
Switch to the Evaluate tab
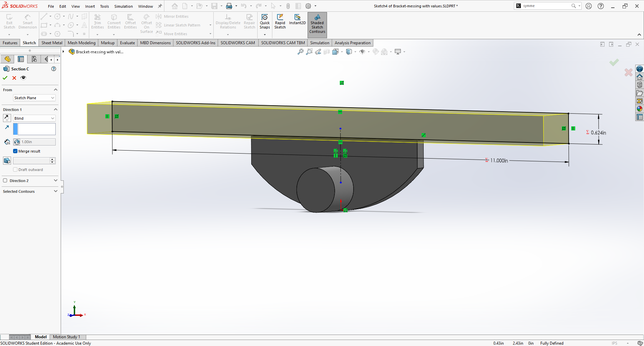(127, 43)
